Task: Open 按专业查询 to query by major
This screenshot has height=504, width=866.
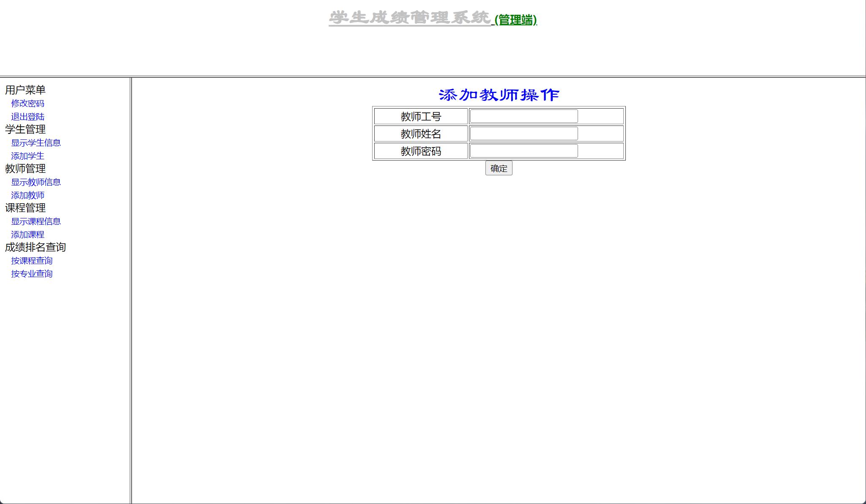Action: 32,274
